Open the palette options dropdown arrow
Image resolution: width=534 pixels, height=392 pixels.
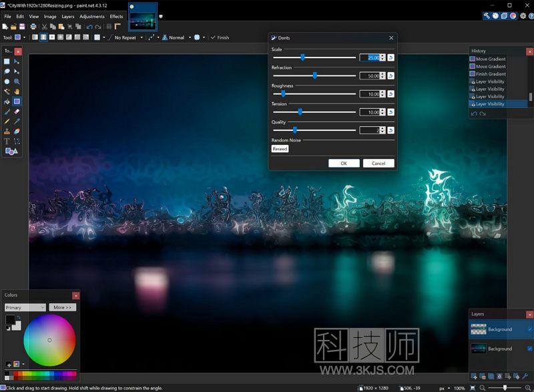point(23,364)
